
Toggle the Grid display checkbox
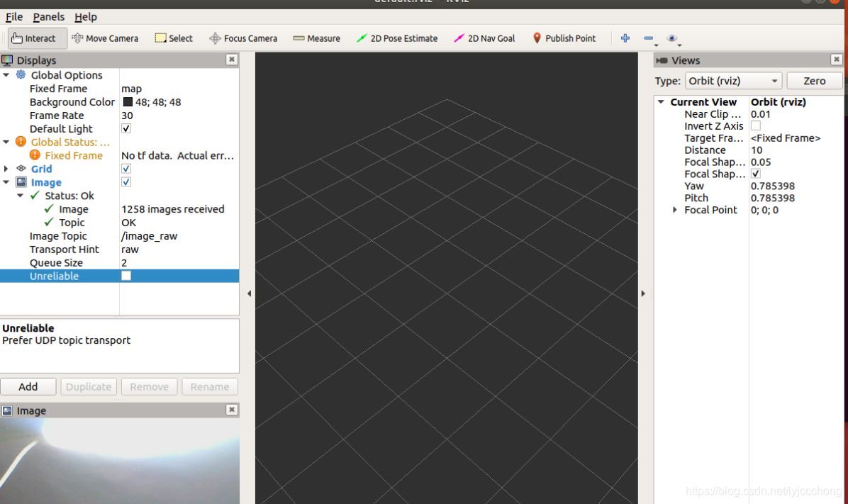[126, 169]
